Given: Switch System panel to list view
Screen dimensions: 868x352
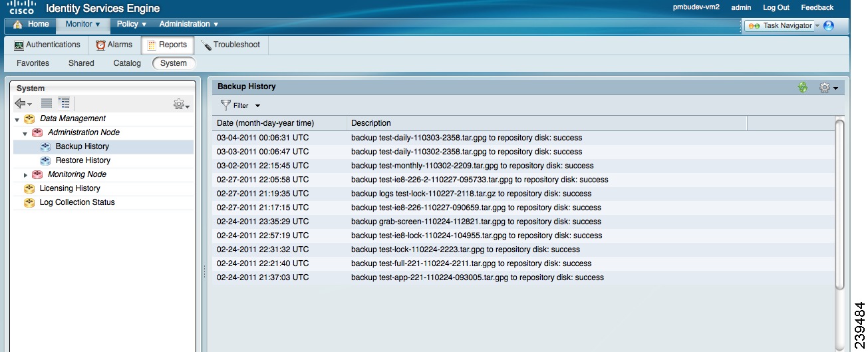Looking at the screenshot, I should [47, 103].
